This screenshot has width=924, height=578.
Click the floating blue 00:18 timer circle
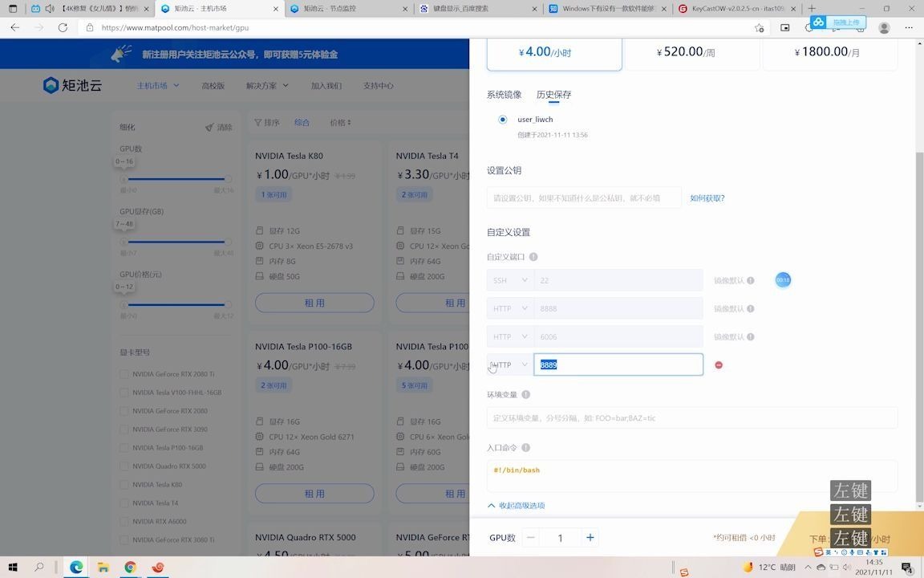point(783,280)
